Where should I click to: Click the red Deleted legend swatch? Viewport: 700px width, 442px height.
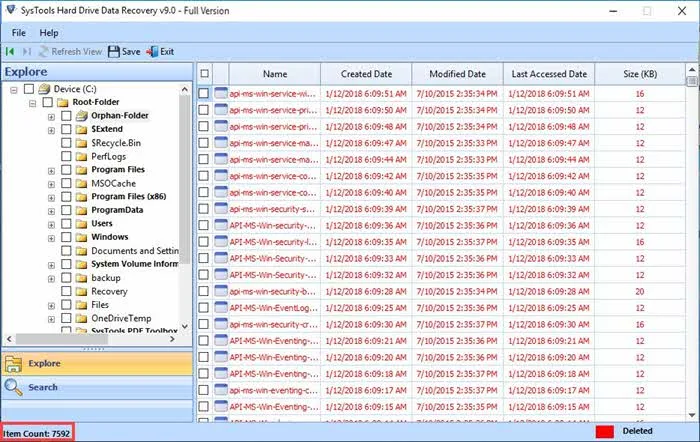[x=605, y=431]
